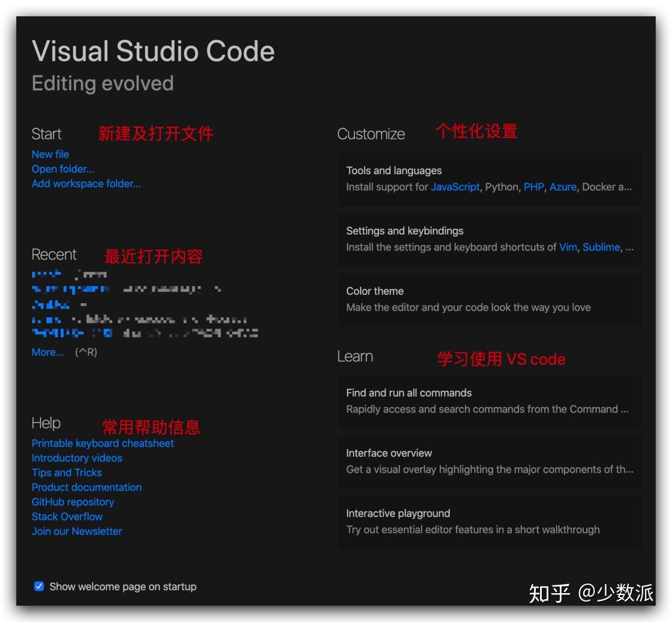Uncheck Show welcome page on startup
Viewport: 672px width, 622px height.
pos(39,586)
